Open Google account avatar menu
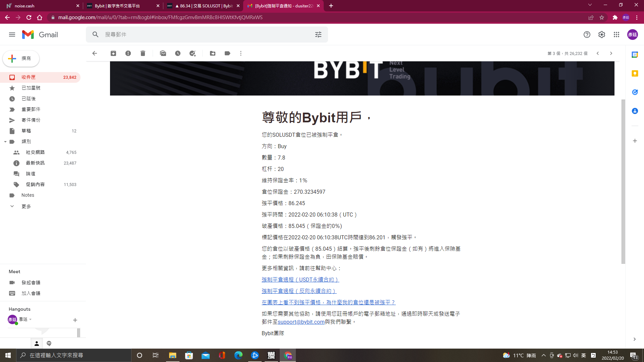 click(633, 35)
